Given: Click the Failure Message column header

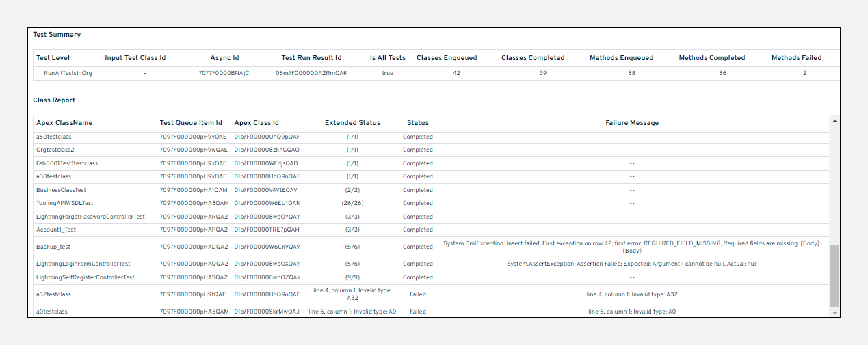Looking at the screenshot, I should tap(632, 123).
